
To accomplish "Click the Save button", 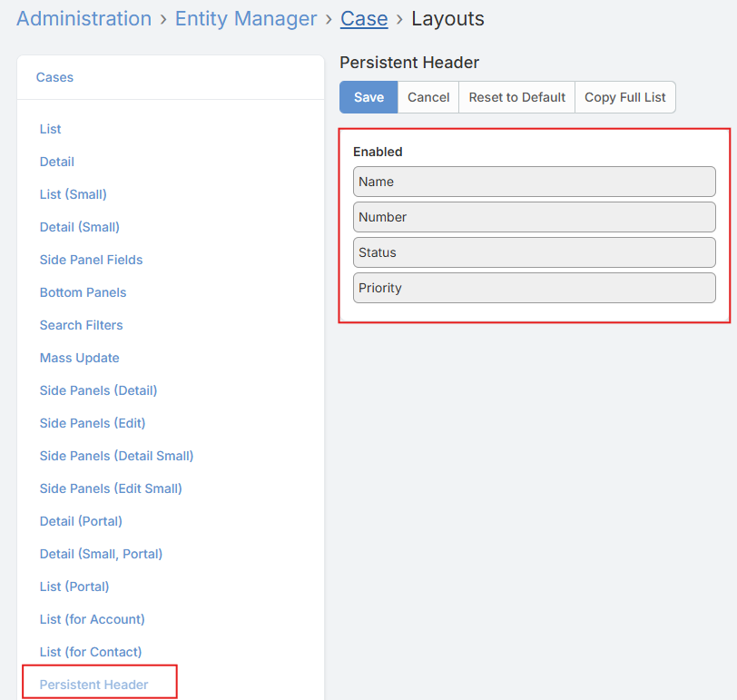I will tap(368, 97).
